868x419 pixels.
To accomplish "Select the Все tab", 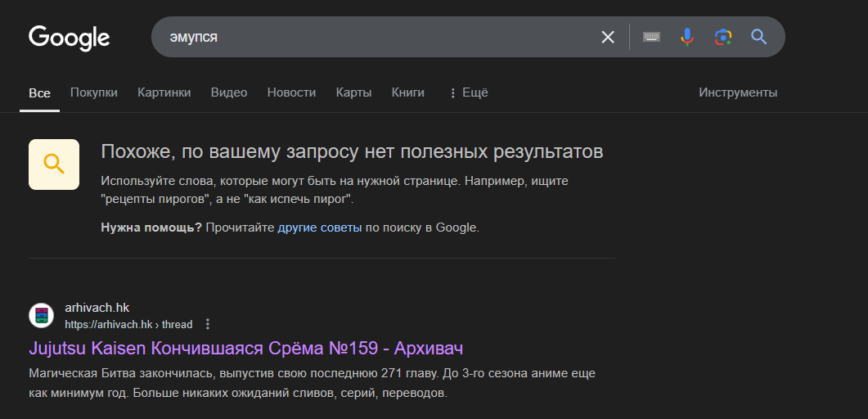I will [39, 93].
